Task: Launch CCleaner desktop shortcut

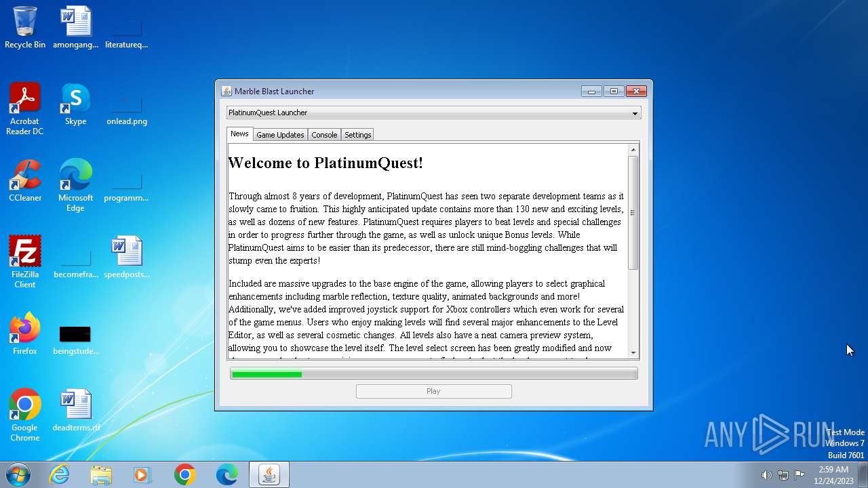Action: [x=25, y=181]
